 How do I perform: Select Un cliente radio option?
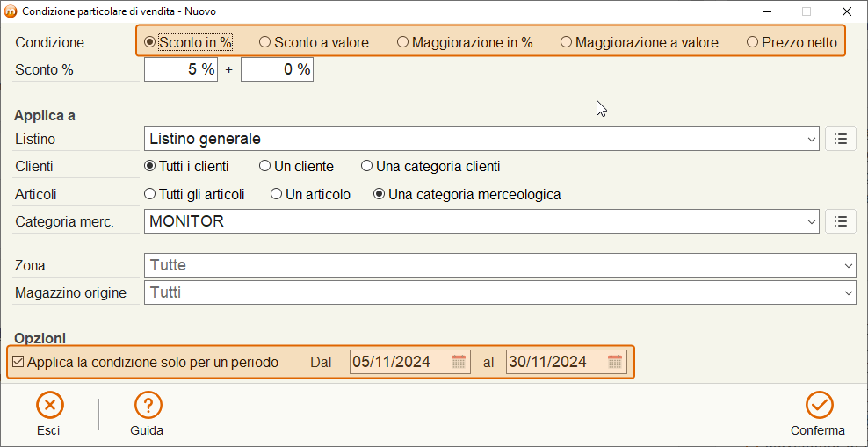pyautogui.click(x=297, y=166)
